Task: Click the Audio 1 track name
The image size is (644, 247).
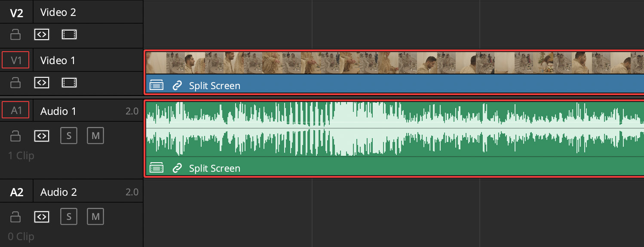Action: click(x=58, y=111)
